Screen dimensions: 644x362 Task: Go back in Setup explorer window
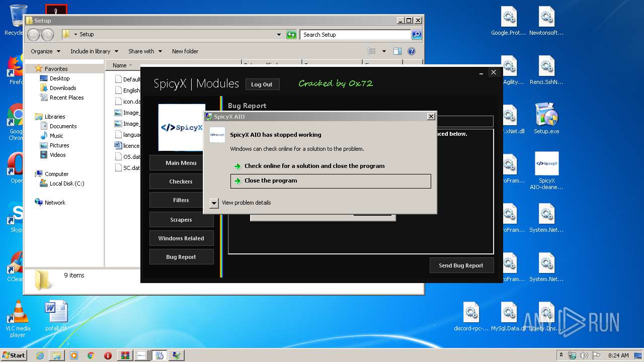click(x=34, y=35)
